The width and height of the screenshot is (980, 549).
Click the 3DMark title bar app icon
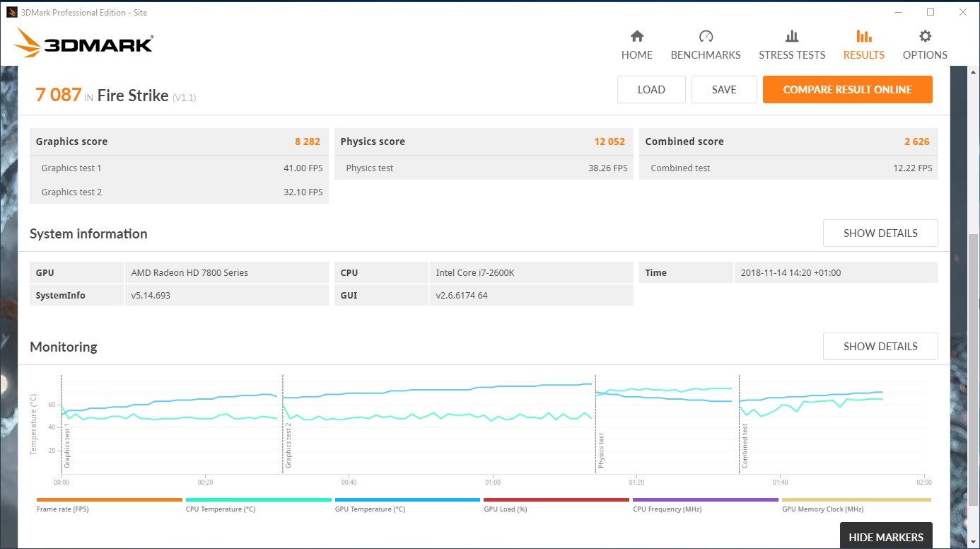(12, 11)
